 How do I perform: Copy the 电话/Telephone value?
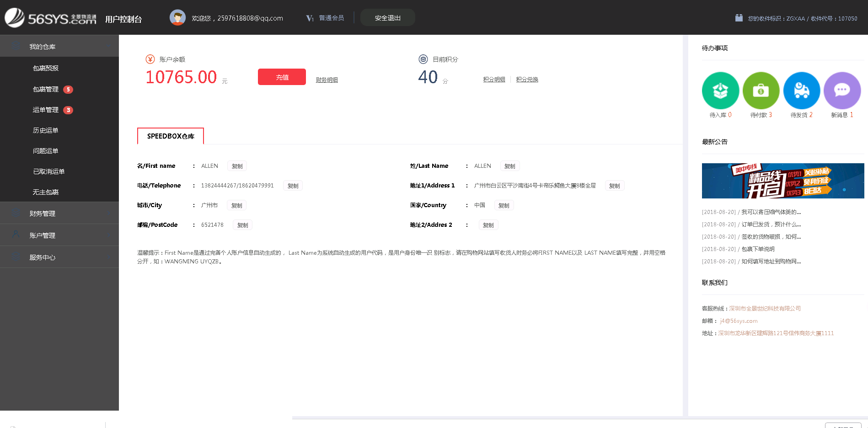click(293, 186)
